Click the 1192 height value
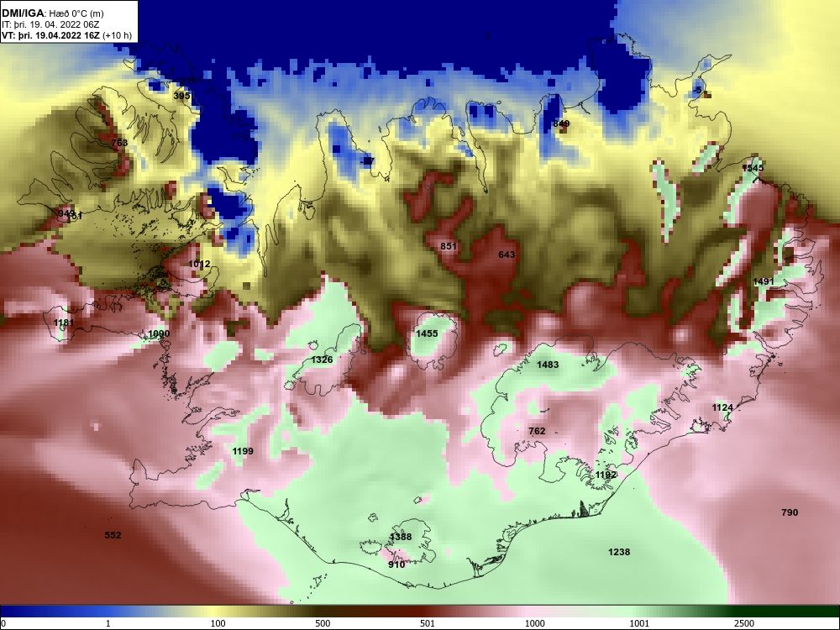Screen dimensions: 840x630 pyautogui.click(x=606, y=475)
